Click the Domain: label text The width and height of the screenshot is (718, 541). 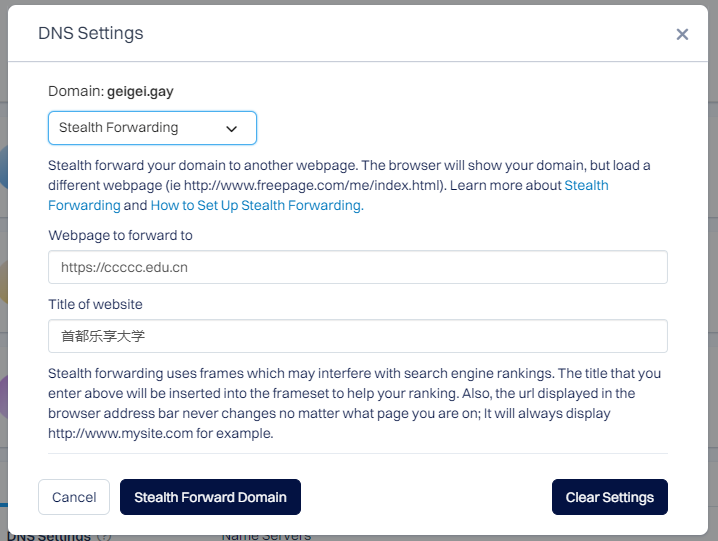[76, 91]
